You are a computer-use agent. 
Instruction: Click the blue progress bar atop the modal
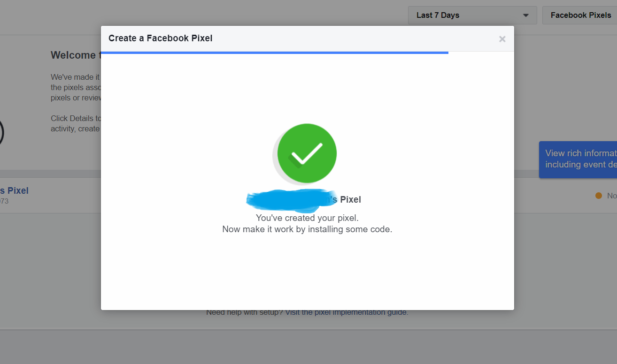[x=275, y=53]
